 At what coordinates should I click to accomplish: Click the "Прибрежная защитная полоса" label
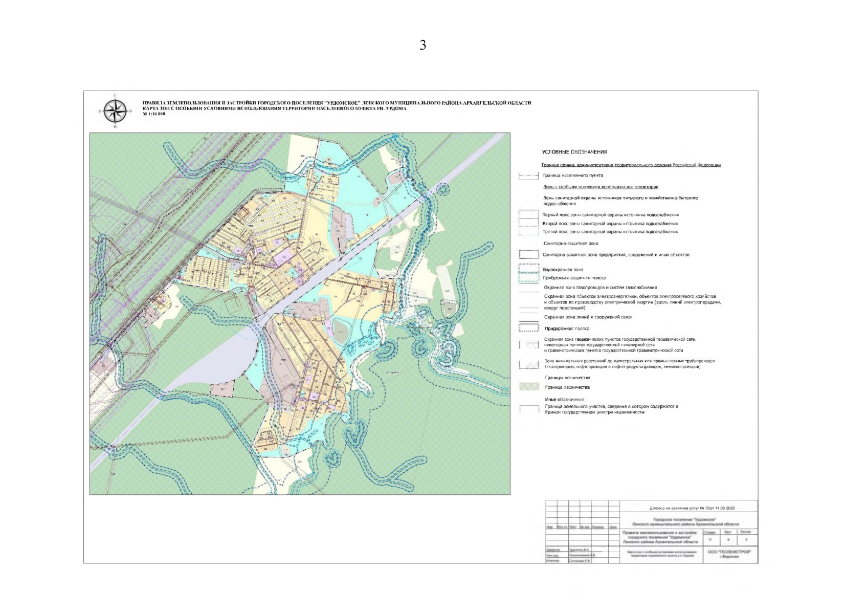click(x=574, y=278)
